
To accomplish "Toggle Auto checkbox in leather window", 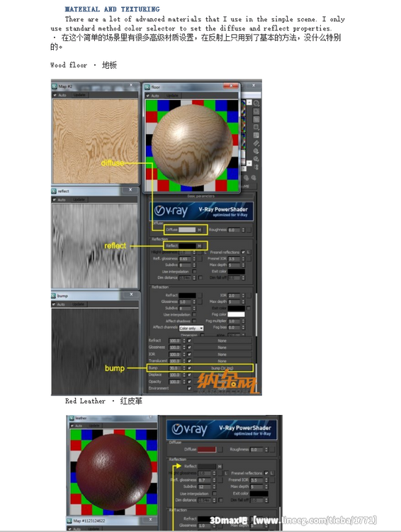I will (x=72, y=426).
